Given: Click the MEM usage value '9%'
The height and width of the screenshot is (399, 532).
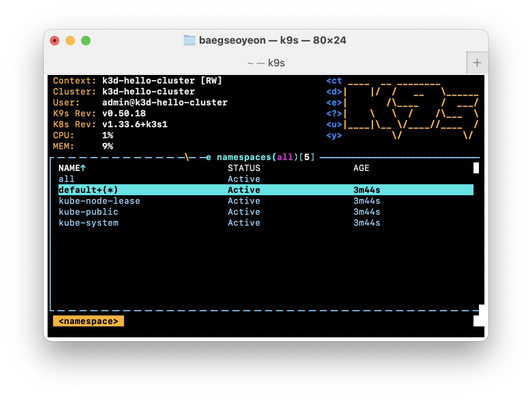Looking at the screenshot, I should pyautogui.click(x=108, y=146).
